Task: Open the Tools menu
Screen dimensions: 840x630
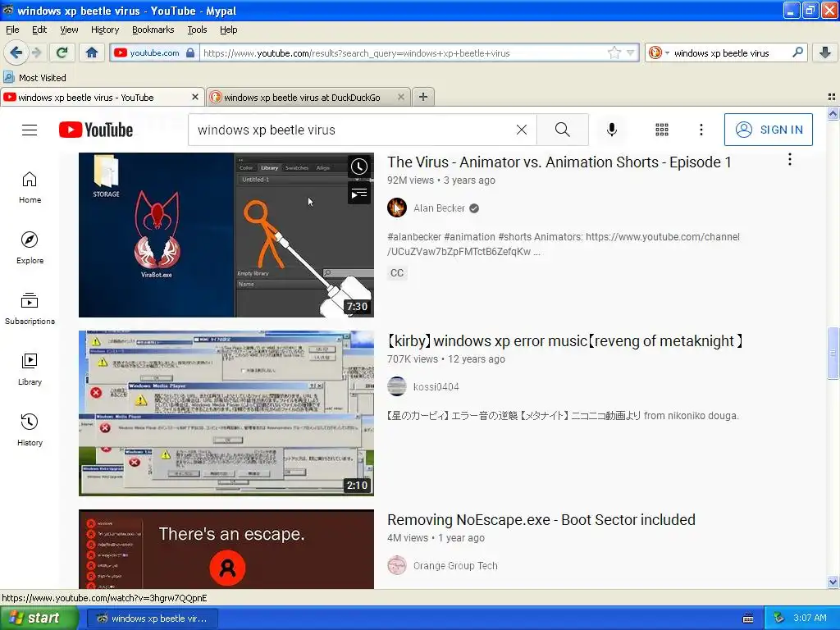Action: click(197, 30)
